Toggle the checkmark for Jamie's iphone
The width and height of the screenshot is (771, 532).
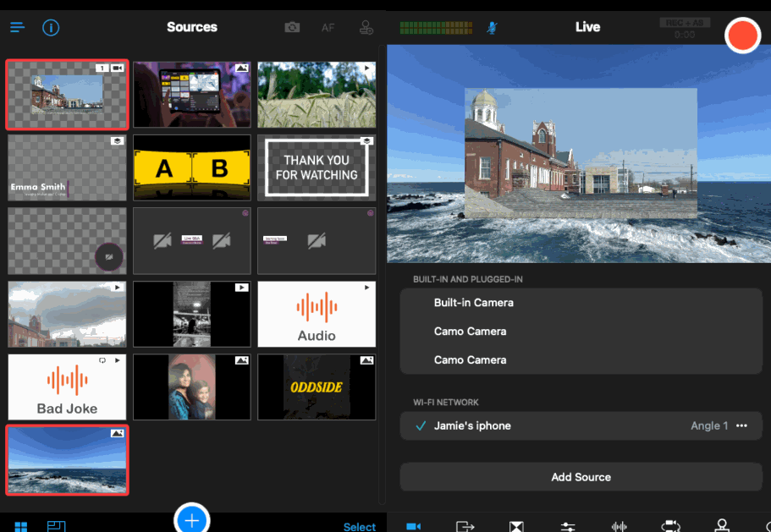pyautogui.click(x=421, y=426)
